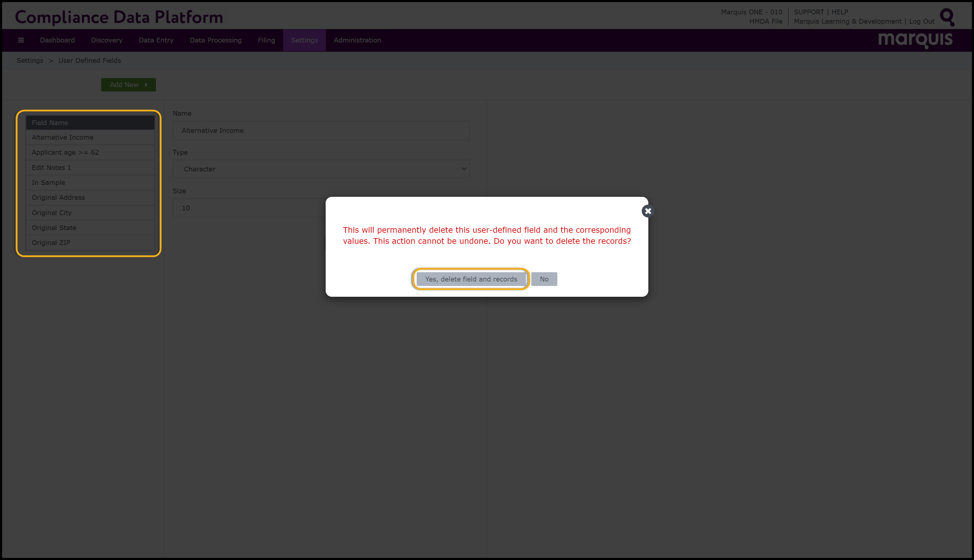Open the Dashboard menu

tap(57, 40)
